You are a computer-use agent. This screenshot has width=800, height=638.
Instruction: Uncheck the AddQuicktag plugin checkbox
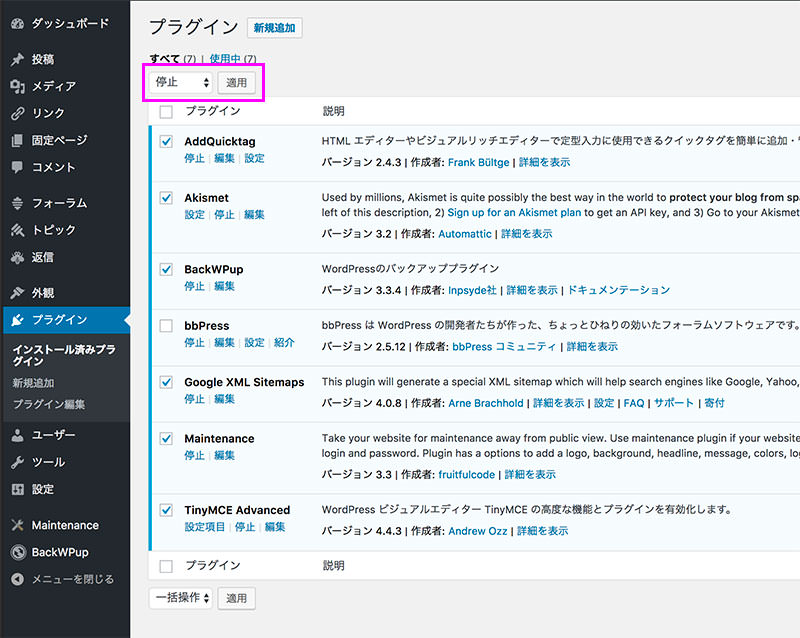tap(168, 141)
